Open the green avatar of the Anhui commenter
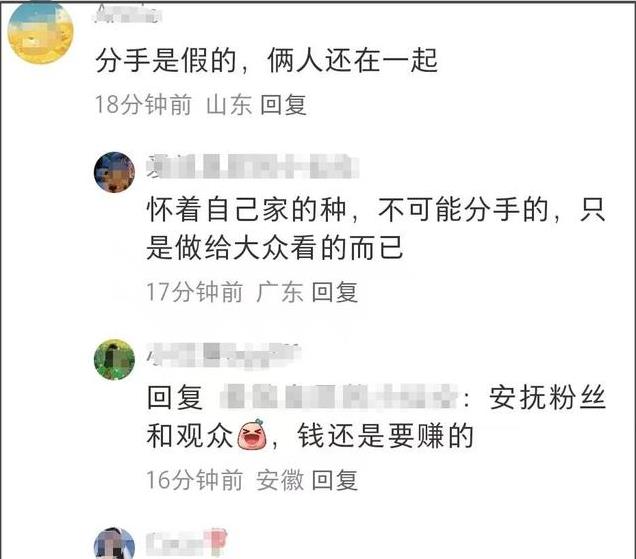 pos(114,359)
